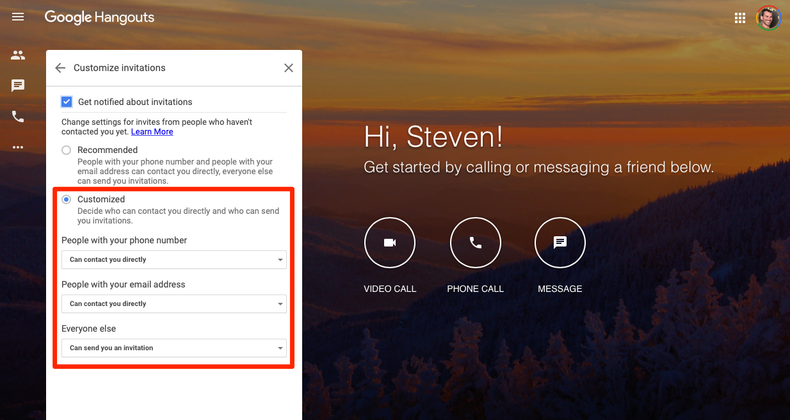790x420 pixels.
Task: Expand People with your email address dropdown
Action: [x=174, y=304]
